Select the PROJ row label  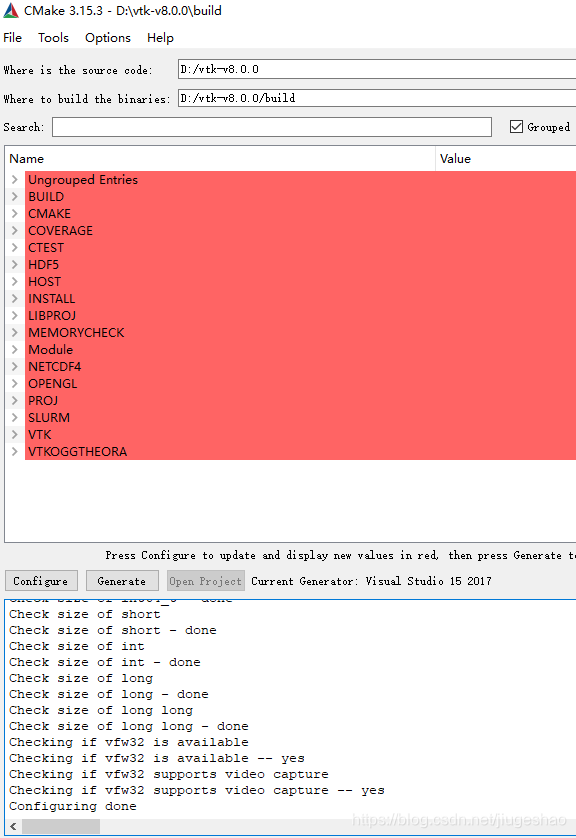(43, 401)
